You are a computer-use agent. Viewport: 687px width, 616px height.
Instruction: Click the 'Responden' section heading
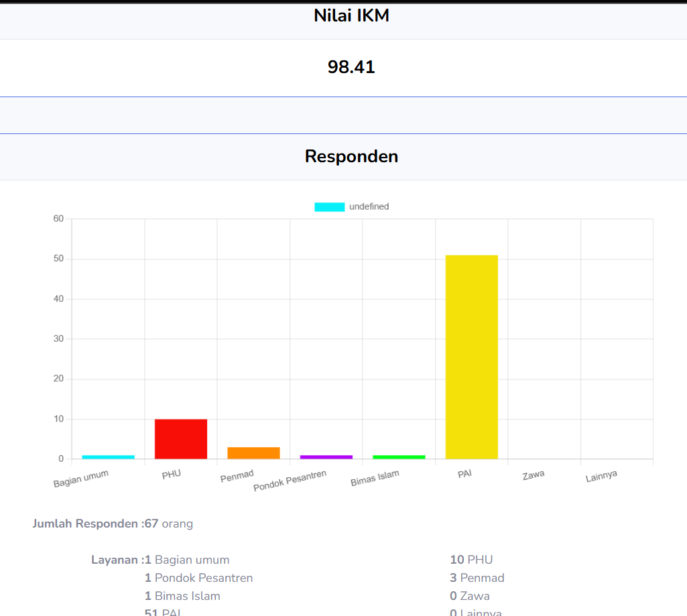coord(351,156)
